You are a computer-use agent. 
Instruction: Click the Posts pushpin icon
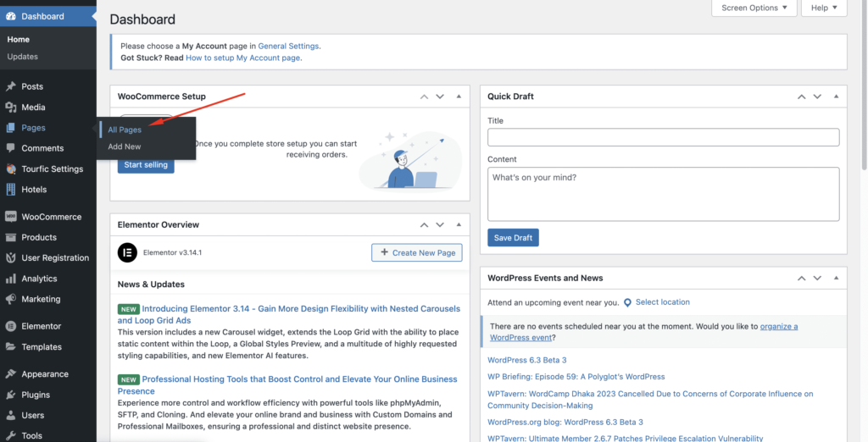pyautogui.click(x=10, y=87)
